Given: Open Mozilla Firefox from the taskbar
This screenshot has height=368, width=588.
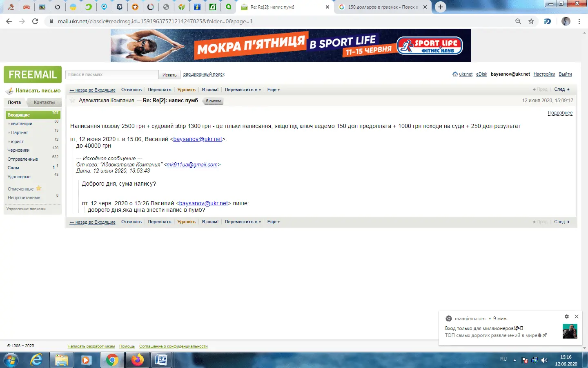Looking at the screenshot, I should click(137, 360).
